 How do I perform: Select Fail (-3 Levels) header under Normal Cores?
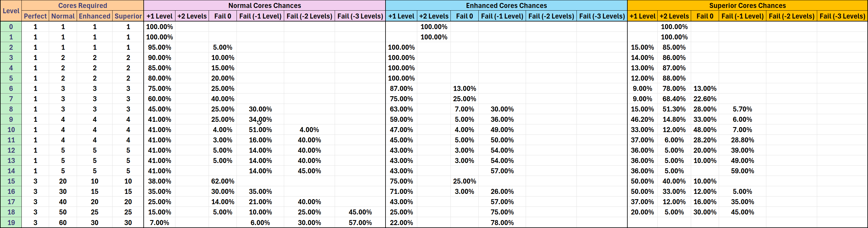tap(360, 16)
